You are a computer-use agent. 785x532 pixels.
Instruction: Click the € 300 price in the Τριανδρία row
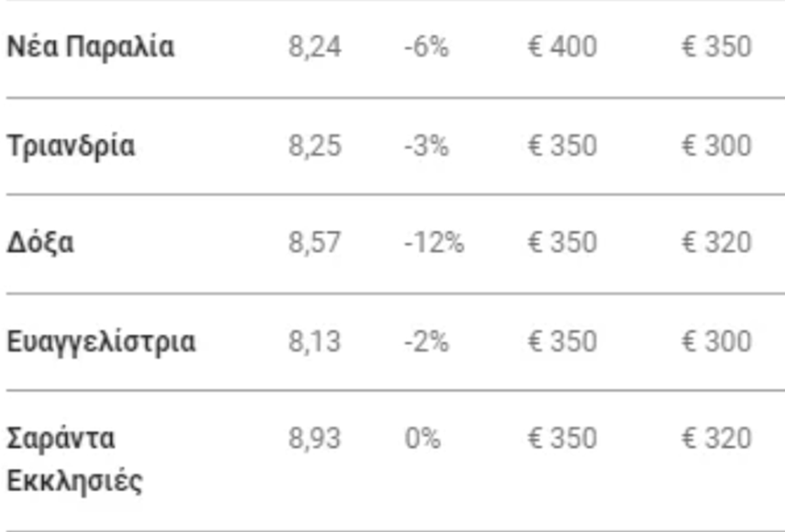click(x=716, y=146)
